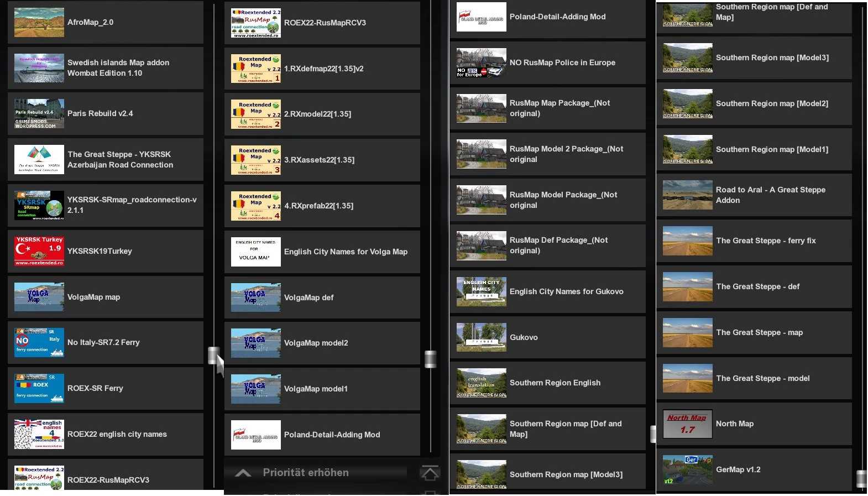The image size is (868, 496).
Task: Select Swedish islands Map addon entry
Action: (105, 68)
